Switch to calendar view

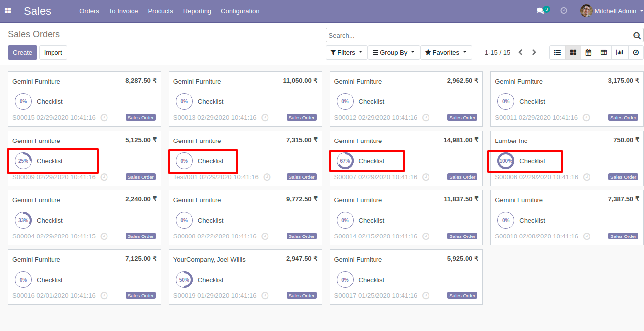(588, 52)
